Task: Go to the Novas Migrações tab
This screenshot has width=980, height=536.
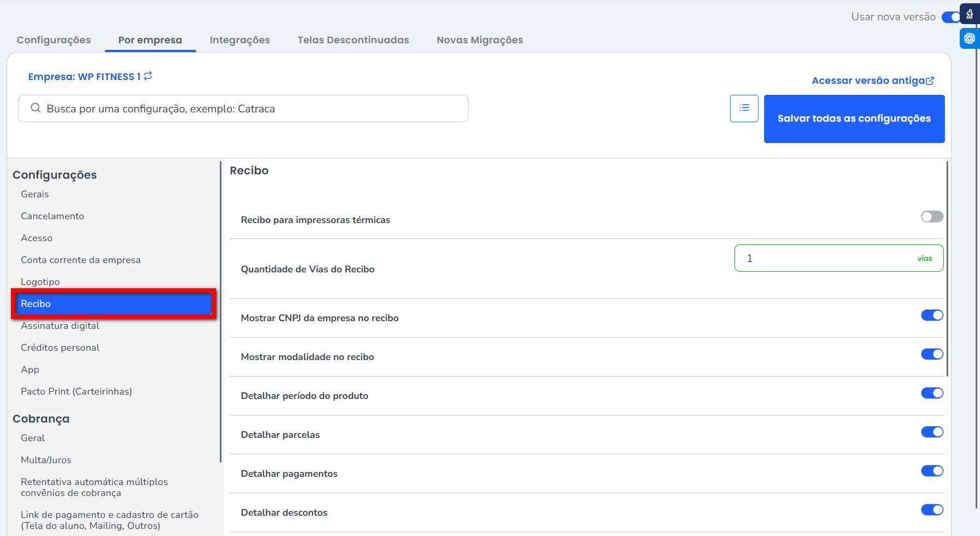Action: click(x=480, y=40)
